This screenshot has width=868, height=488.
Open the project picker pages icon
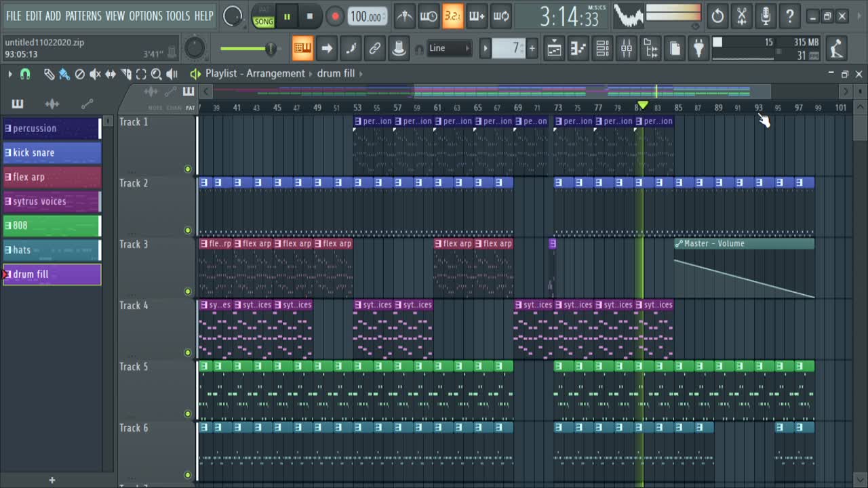point(675,48)
